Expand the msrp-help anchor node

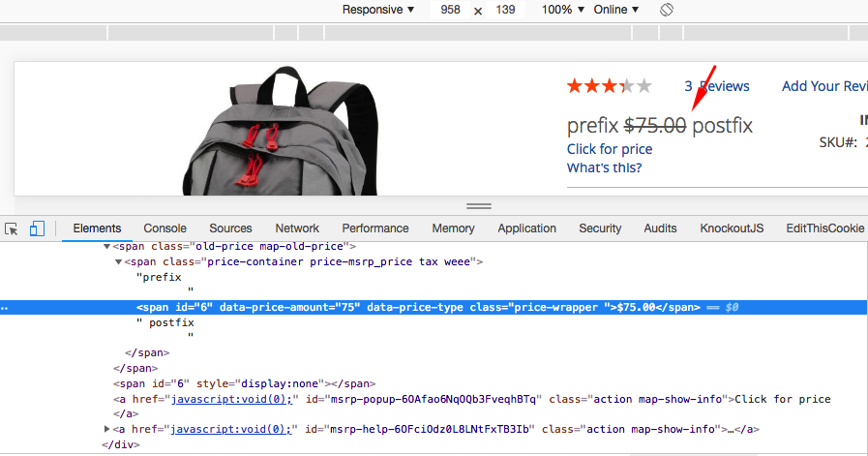pyautogui.click(x=106, y=429)
